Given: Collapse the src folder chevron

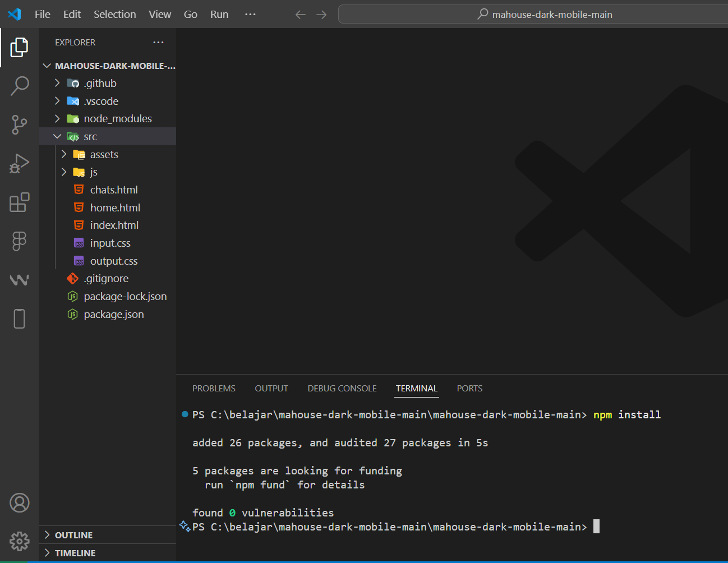Looking at the screenshot, I should (57, 136).
